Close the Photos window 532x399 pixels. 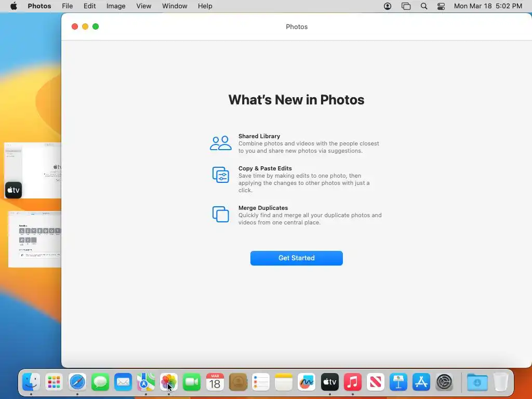75,26
